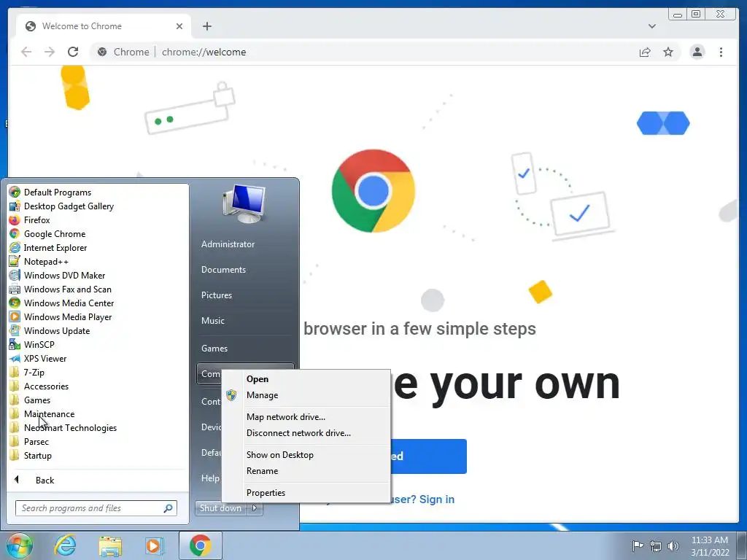747x560 pixels.
Task: Open Documents from the Start menu
Action: pyautogui.click(x=223, y=270)
